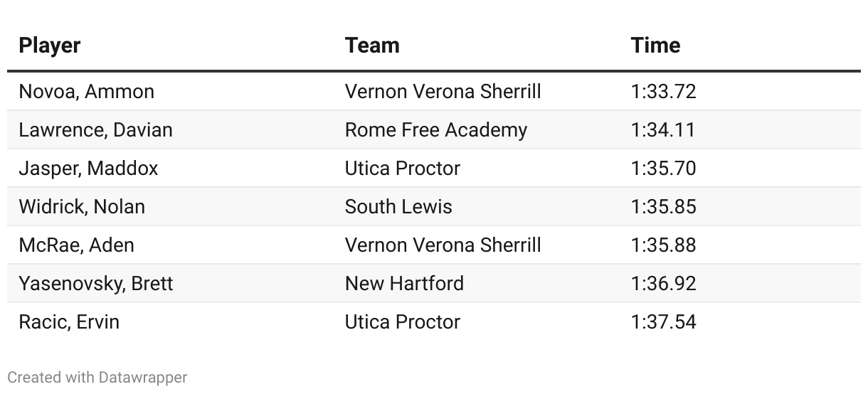Image resolution: width=868 pixels, height=394 pixels.
Task: Select the Lawrence, Davian player cell
Action: (95, 130)
